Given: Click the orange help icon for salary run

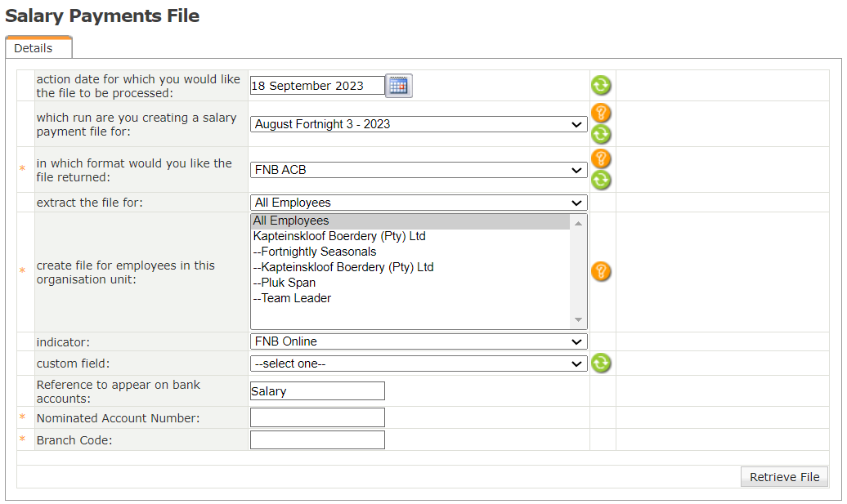Looking at the screenshot, I should [601, 114].
